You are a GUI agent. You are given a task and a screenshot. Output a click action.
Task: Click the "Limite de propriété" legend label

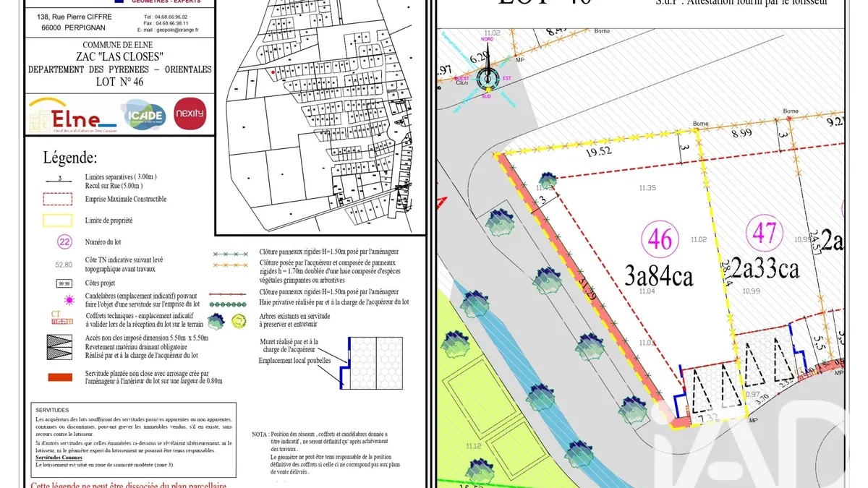[109, 221]
